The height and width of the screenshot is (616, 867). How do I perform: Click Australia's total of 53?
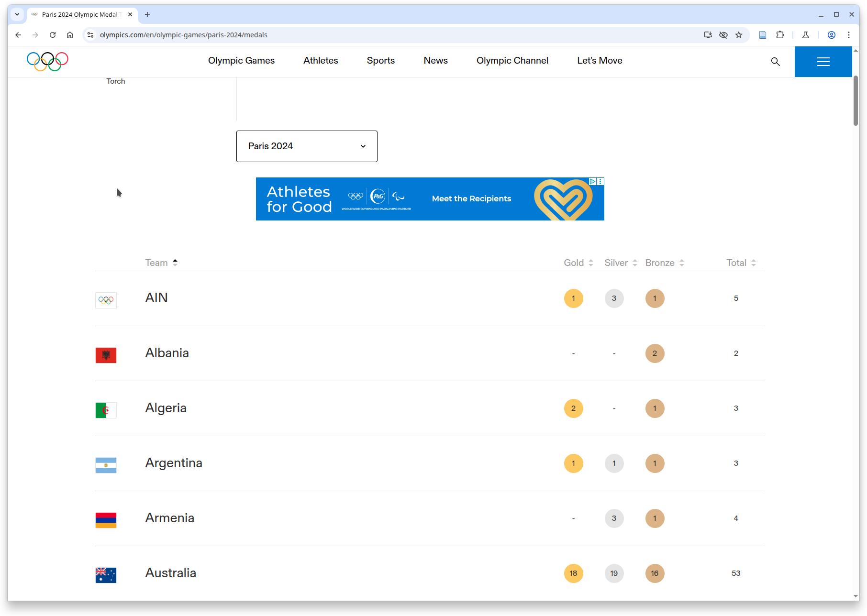pyautogui.click(x=736, y=573)
